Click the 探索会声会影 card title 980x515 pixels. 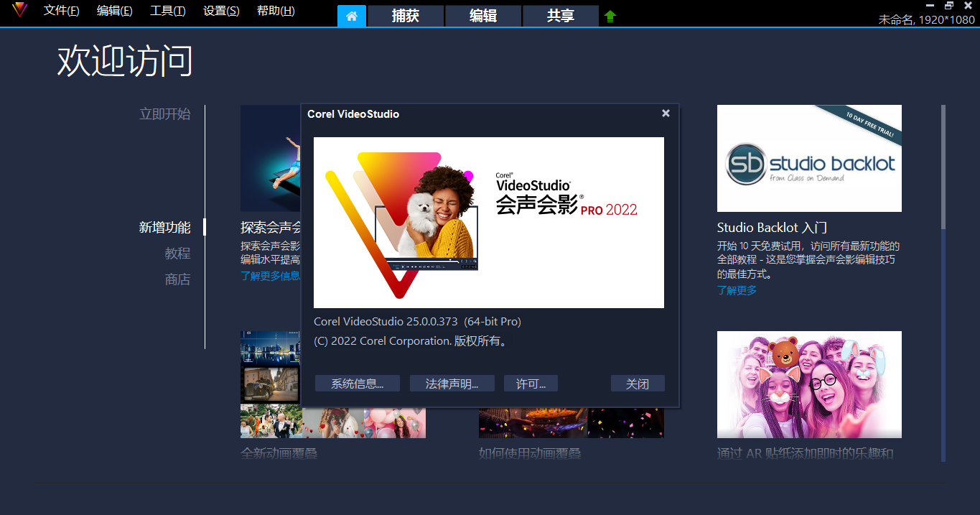271,228
